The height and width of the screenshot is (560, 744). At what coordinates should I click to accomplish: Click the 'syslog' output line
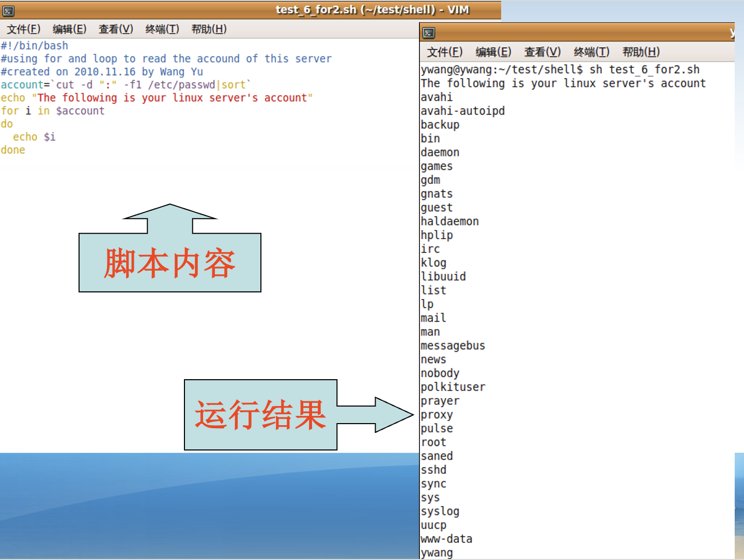click(x=440, y=511)
